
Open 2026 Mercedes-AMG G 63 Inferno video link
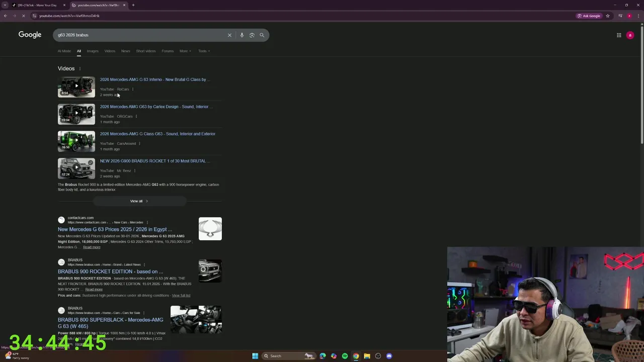point(155,79)
